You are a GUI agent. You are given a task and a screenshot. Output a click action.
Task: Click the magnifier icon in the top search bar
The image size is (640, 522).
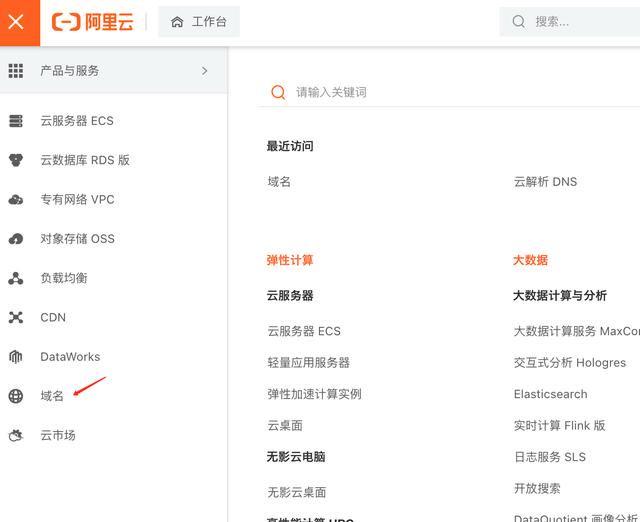point(518,22)
